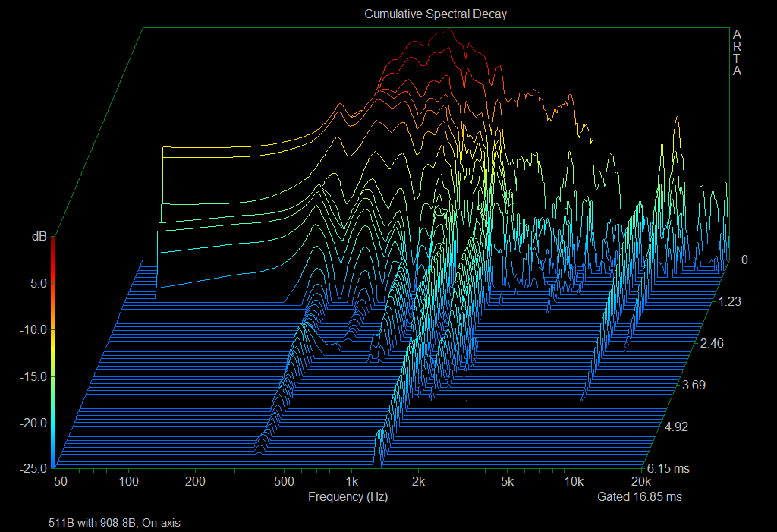Click the -5.0 dB scale label
This screenshot has height=532, width=777.
tap(35, 284)
